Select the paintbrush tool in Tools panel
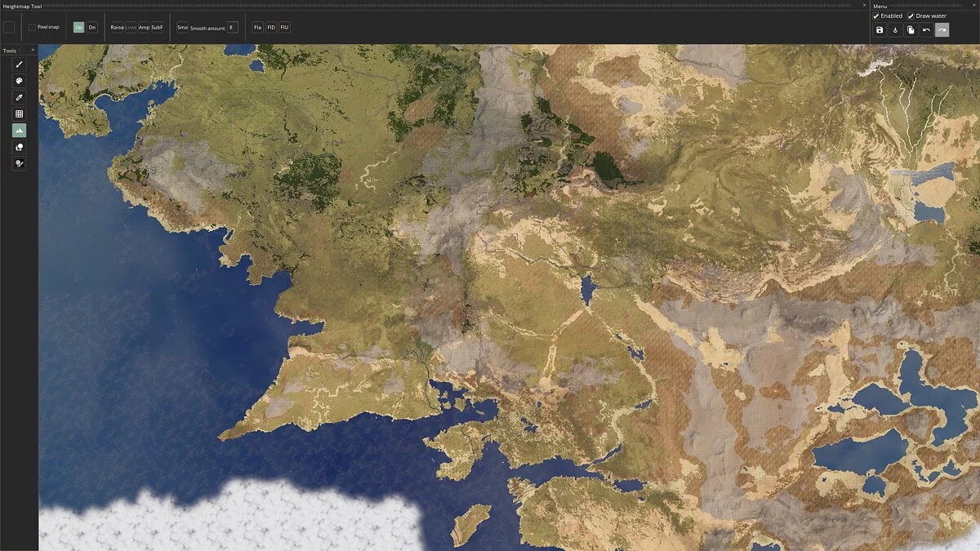980x551 pixels. click(x=19, y=64)
